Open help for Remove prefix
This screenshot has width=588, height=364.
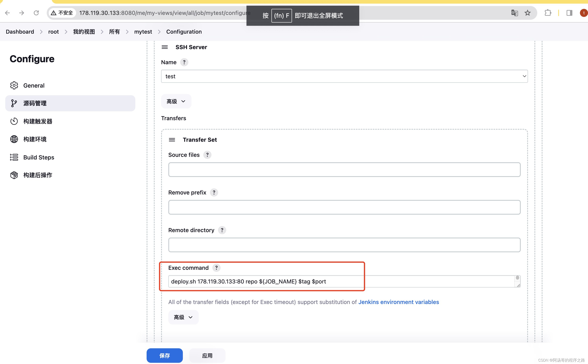pyautogui.click(x=214, y=193)
